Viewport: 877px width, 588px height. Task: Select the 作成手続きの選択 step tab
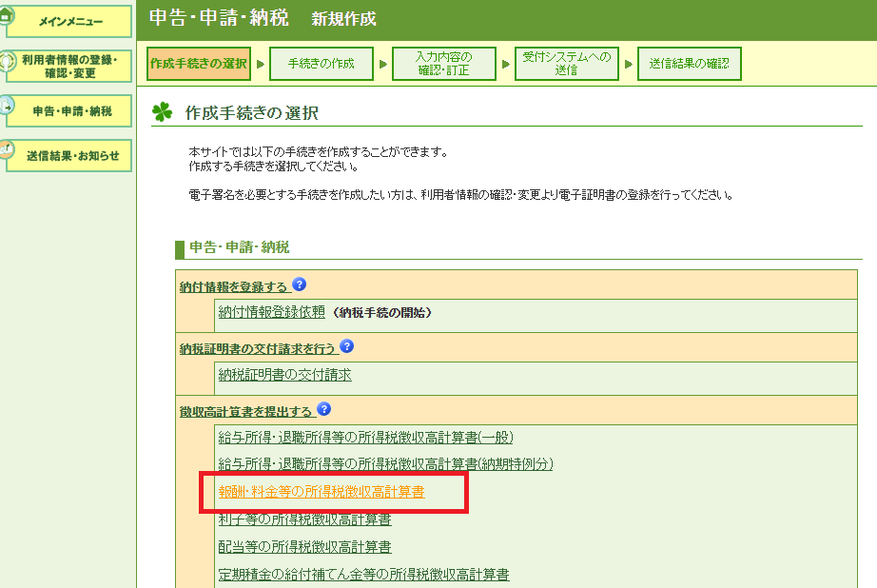pyautogui.click(x=199, y=64)
